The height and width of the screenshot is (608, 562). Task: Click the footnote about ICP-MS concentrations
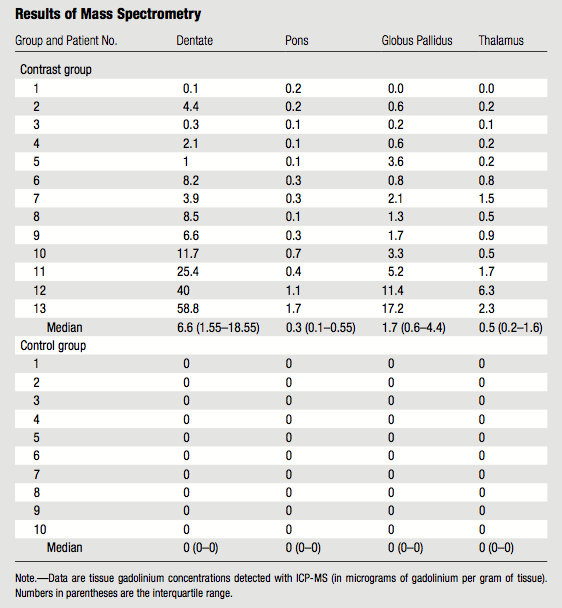[281, 586]
